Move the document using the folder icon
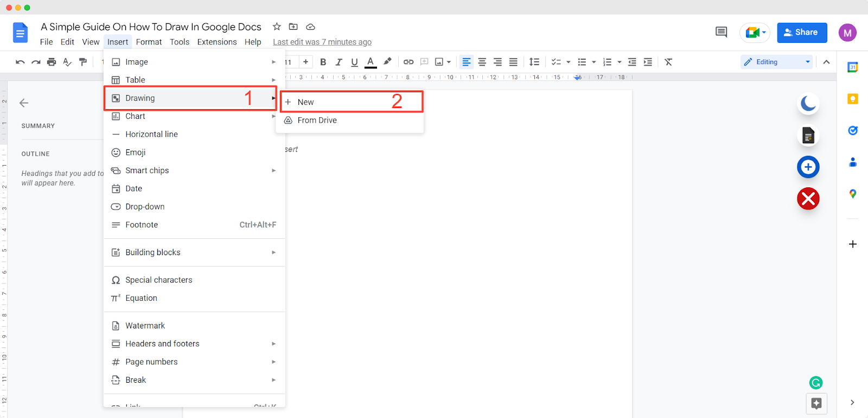 (293, 27)
